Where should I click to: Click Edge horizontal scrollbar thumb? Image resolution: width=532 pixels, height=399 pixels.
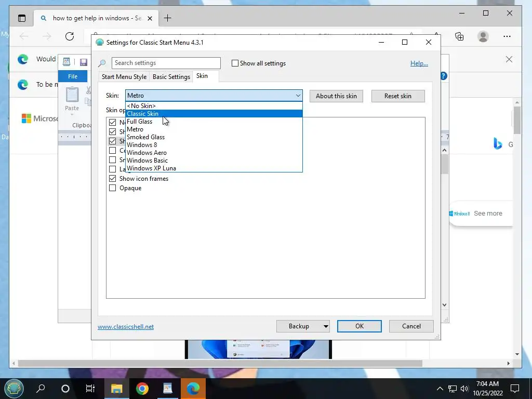220,363
